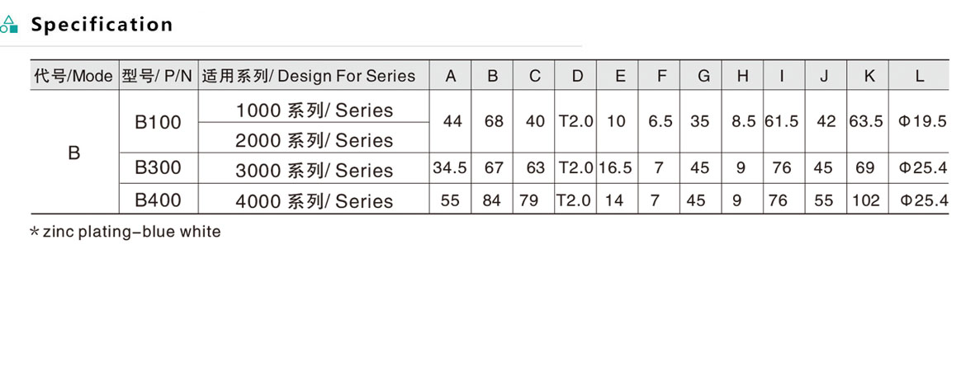This screenshot has height=381, width=980.
Task: Select the B300 part number cell
Action: (x=157, y=168)
